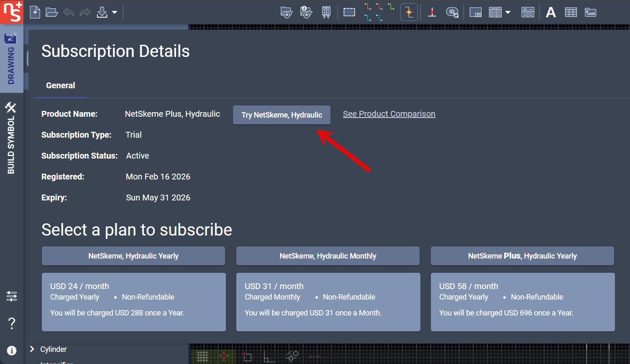The width and height of the screenshot is (630, 364).
Task: Choose NetSkeme Plus, Hydraulic Yearly plan
Action: [522, 256]
